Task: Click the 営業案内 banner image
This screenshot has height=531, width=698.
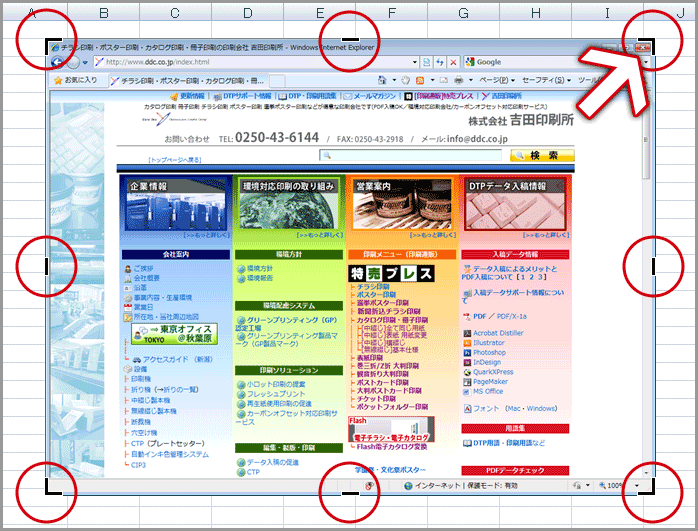Action: click(x=402, y=205)
